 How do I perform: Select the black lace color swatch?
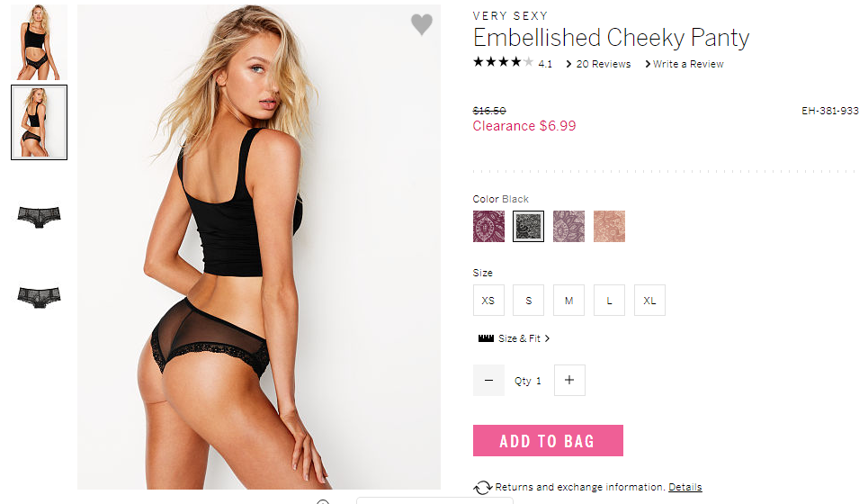tap(529, 227)
